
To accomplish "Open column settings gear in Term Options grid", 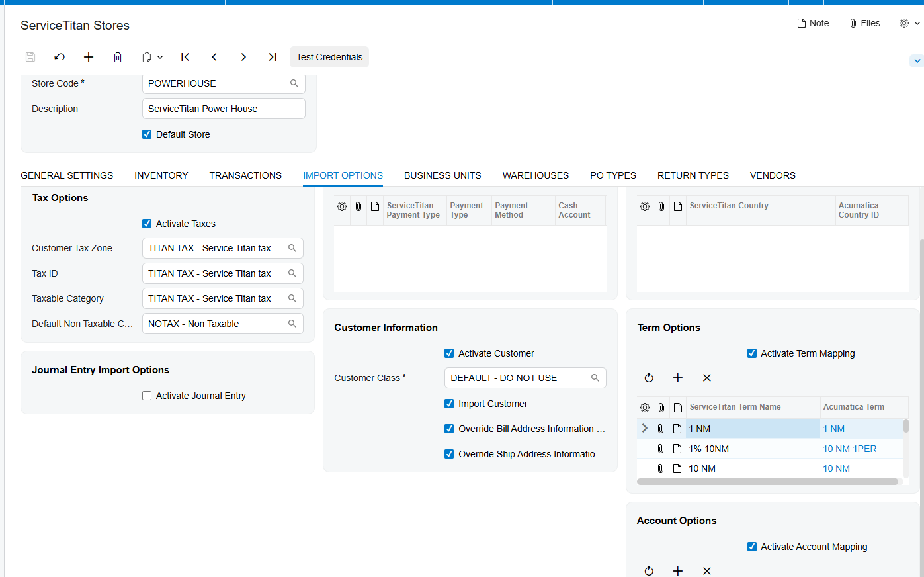I will coord(645,408).
